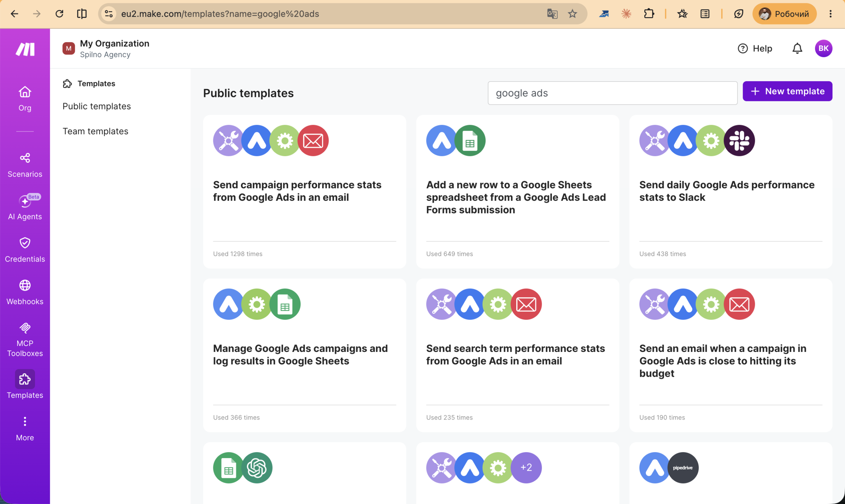
Task: Focus the google ads search field
Action: pos(612,93)
